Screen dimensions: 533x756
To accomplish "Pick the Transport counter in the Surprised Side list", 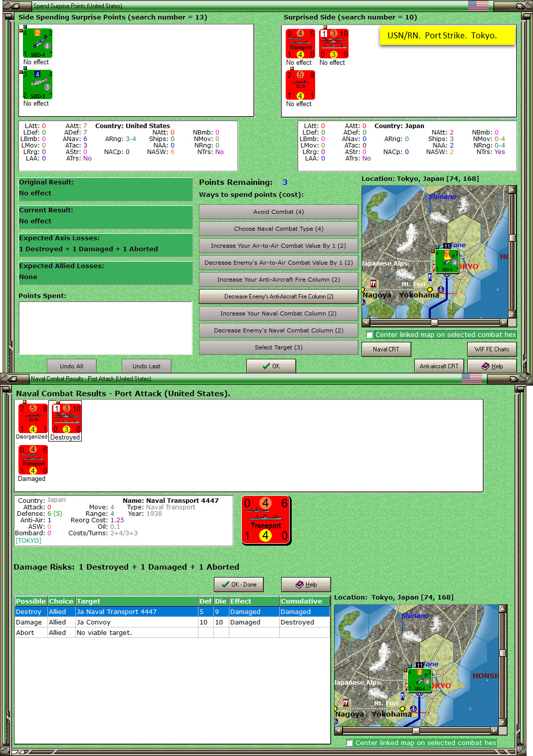I will (x=300, y=44).
